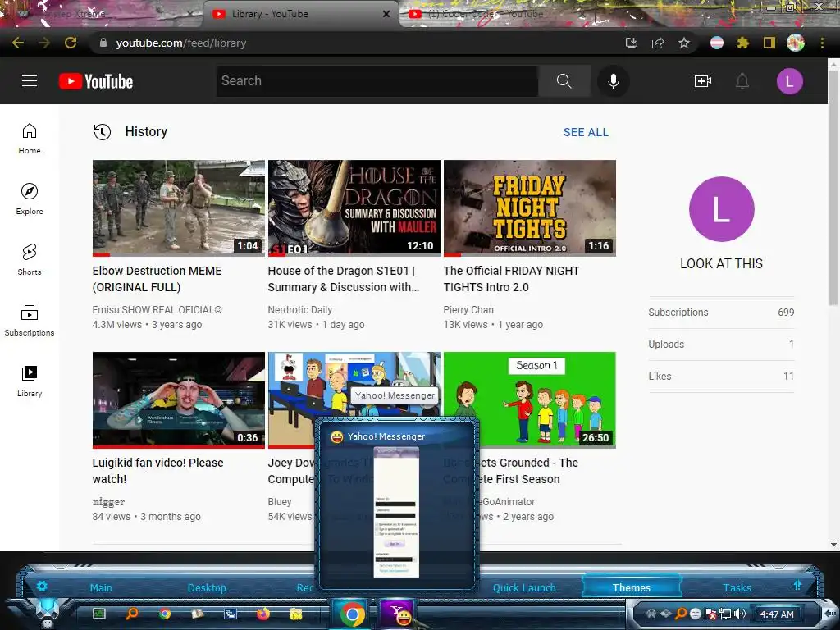Select the Themes tab on the dock

click(631, 587)
